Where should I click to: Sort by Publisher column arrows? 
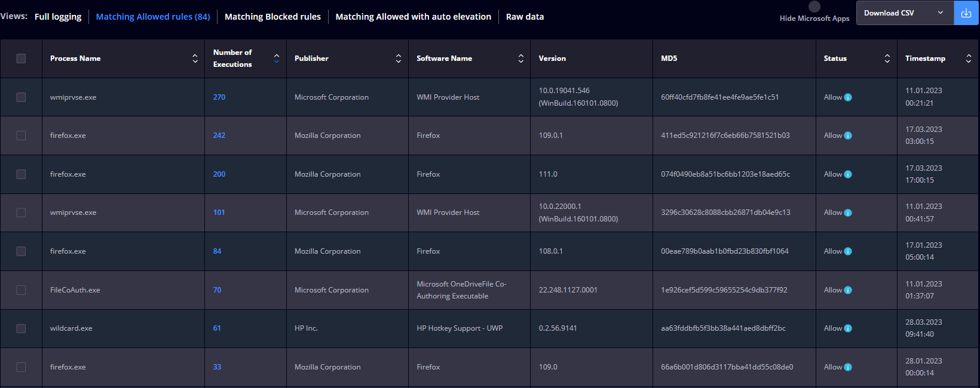[398, 58]
